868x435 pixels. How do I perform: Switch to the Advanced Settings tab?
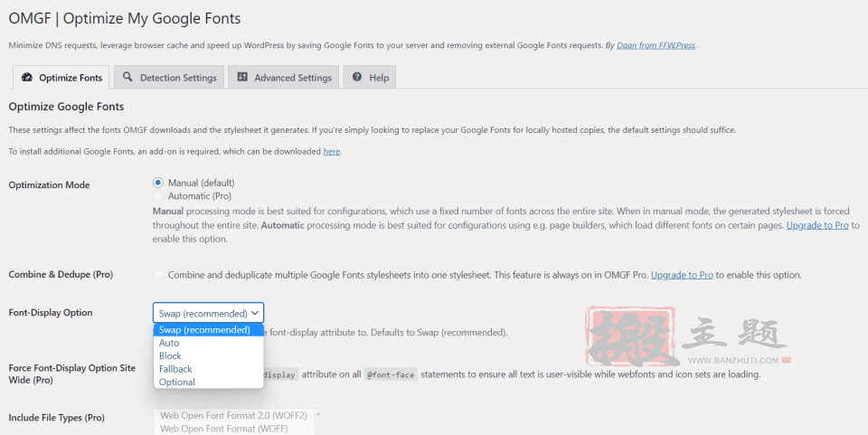(x=283, y=78)
